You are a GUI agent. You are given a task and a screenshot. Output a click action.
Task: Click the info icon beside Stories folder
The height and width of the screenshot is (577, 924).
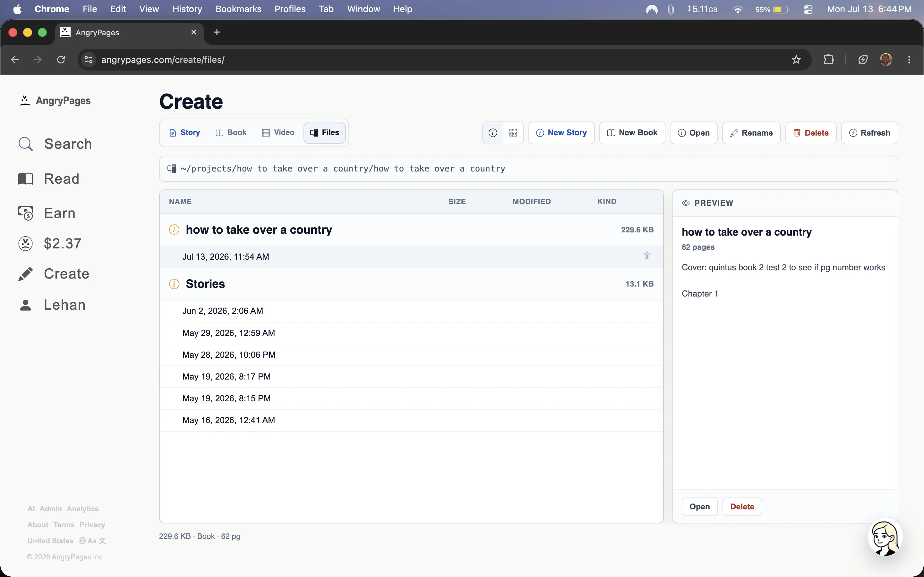point(174,284)
